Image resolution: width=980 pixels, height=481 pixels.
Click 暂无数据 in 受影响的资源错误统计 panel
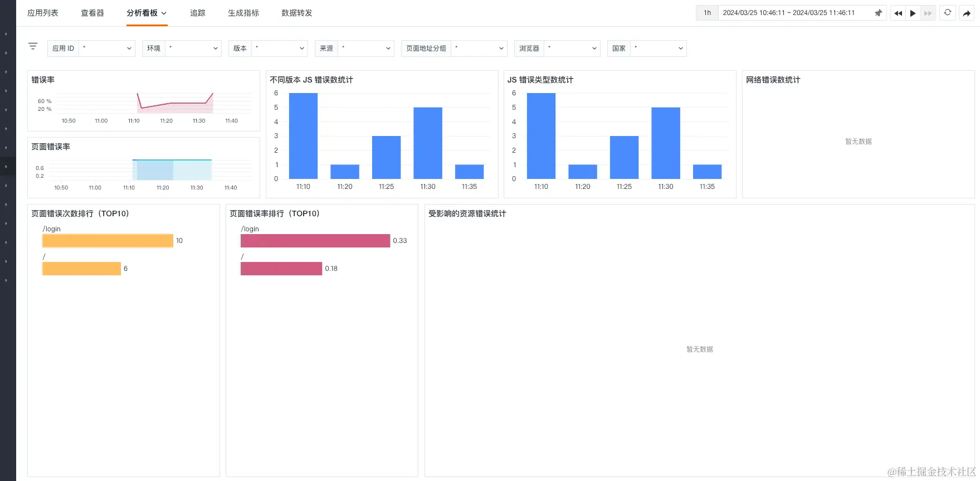click(x=700, y=349)
